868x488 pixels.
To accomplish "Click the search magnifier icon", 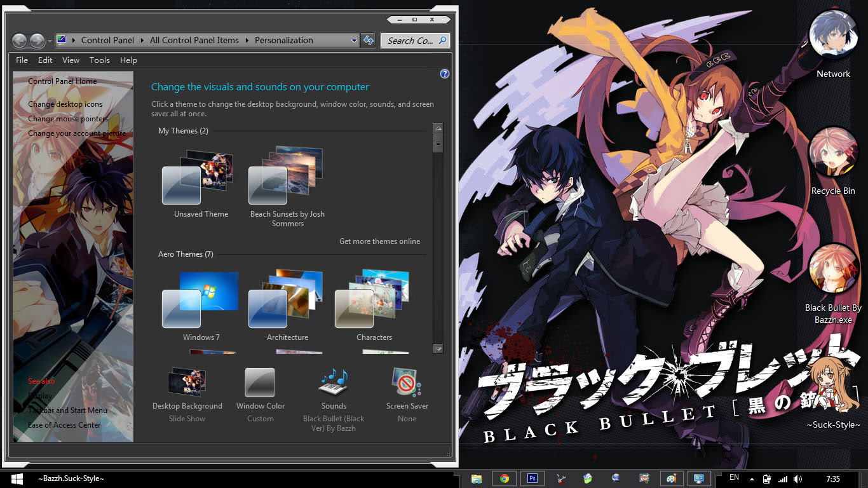I will tap(443, 40).
